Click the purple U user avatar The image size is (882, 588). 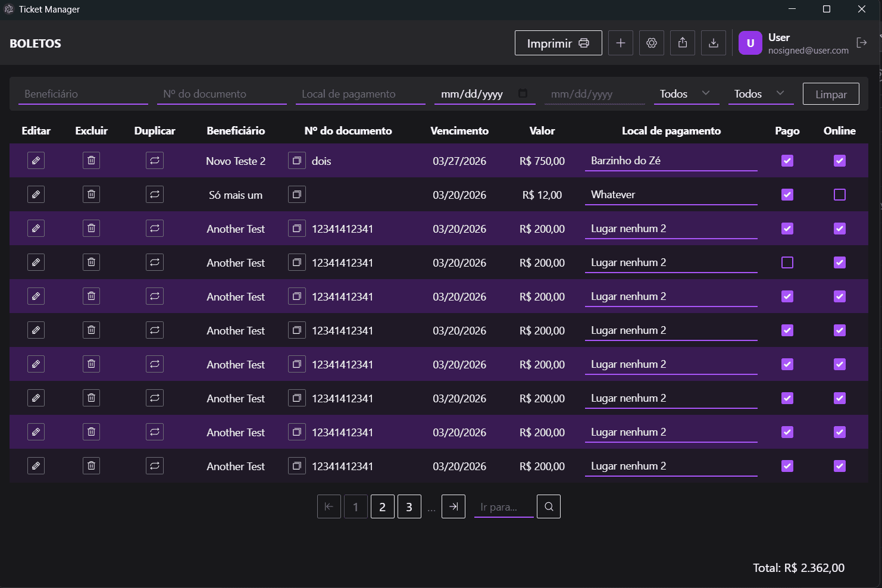[750, 43]
